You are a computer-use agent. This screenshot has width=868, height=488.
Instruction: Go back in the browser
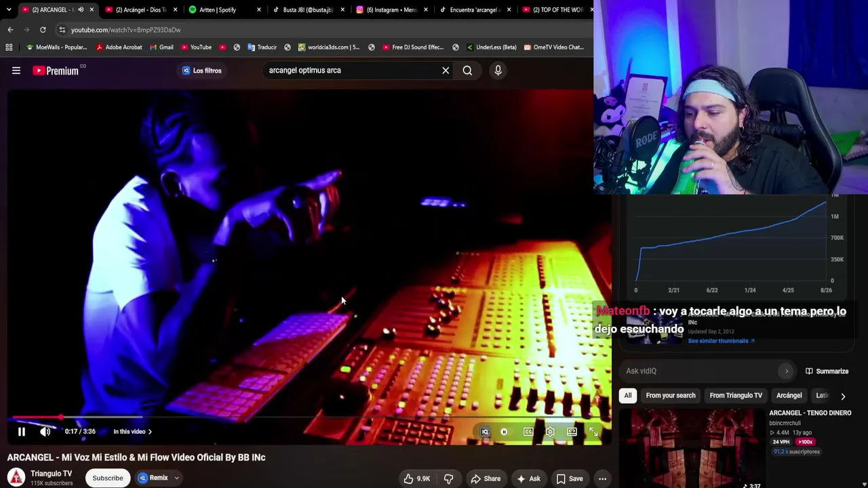pyautogui.click(x=10, y=30)
